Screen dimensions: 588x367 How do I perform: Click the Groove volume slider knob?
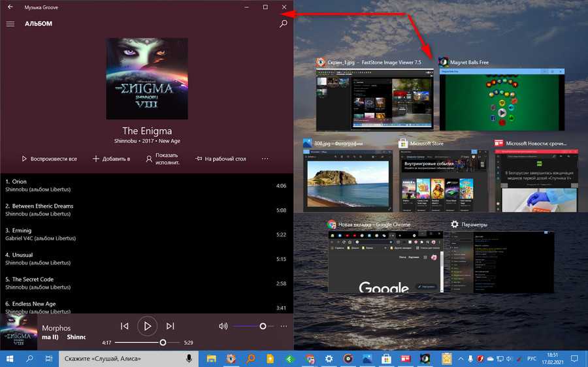tap(263, 326)
